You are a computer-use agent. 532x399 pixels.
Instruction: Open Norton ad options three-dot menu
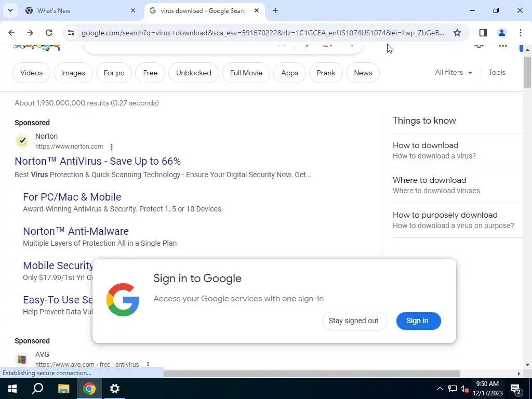click(x=112, y=147)
